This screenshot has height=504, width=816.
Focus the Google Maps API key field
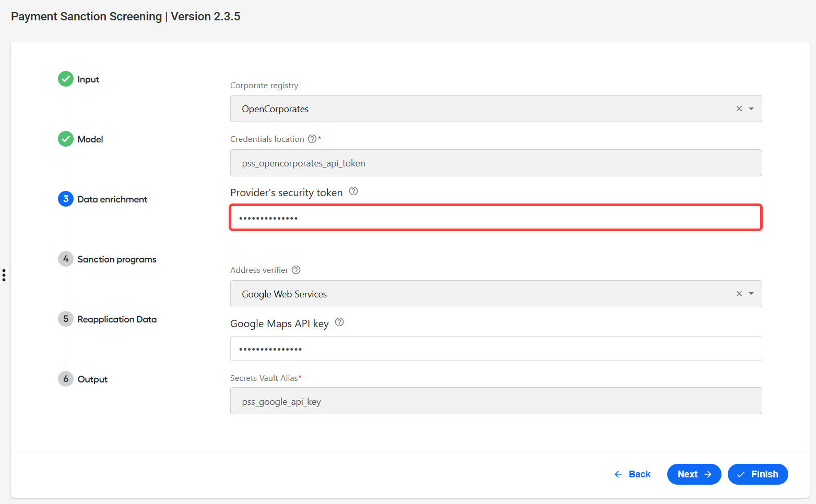point(496,349)
